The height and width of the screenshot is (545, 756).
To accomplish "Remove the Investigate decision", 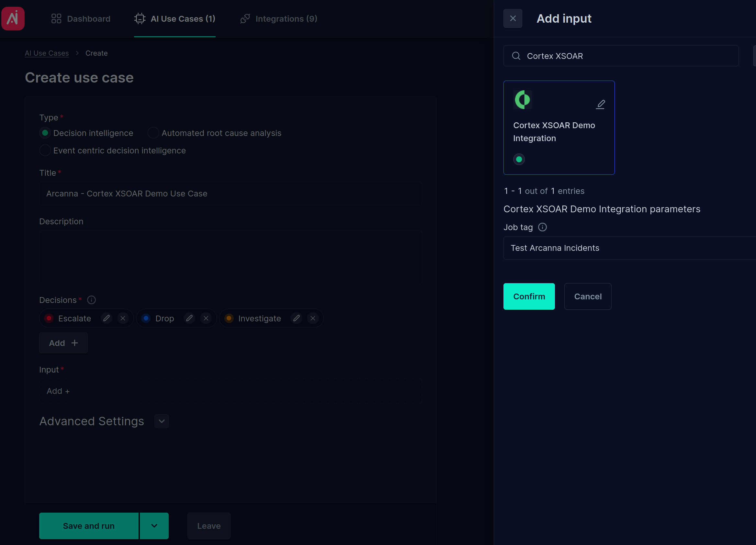I will point(313,318).
